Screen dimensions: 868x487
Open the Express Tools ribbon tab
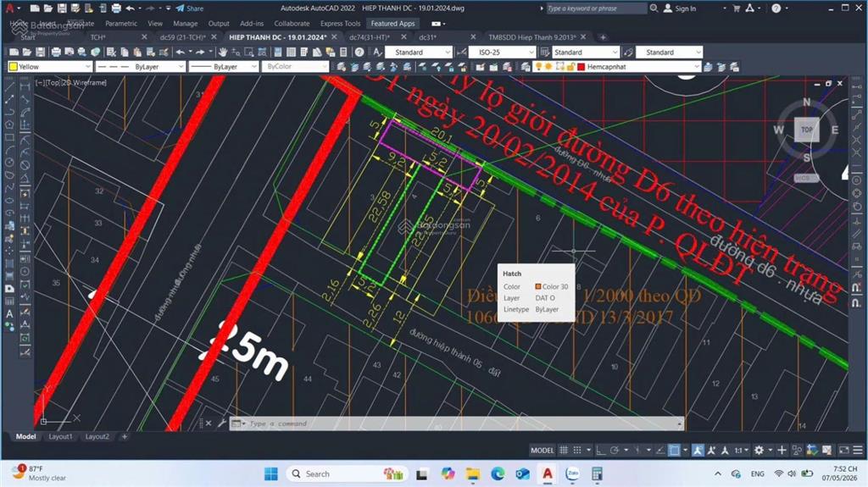click(x=340, y=23)
